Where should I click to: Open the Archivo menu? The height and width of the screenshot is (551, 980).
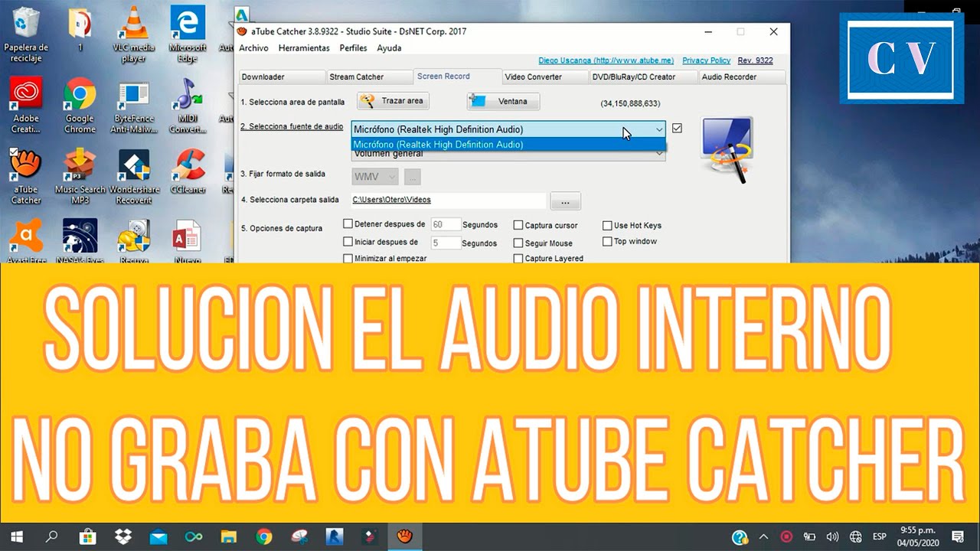coord(253,47)
